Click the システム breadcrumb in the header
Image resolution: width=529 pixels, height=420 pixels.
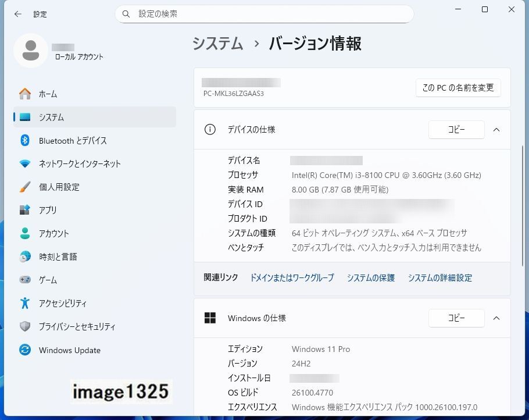click(x=217, y=44)
